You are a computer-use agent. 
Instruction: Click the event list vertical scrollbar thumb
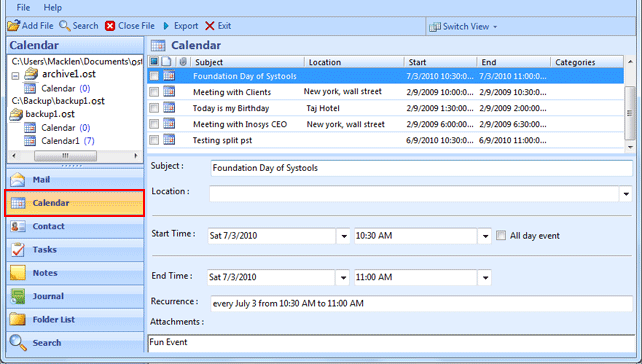[x=630, y=113]
